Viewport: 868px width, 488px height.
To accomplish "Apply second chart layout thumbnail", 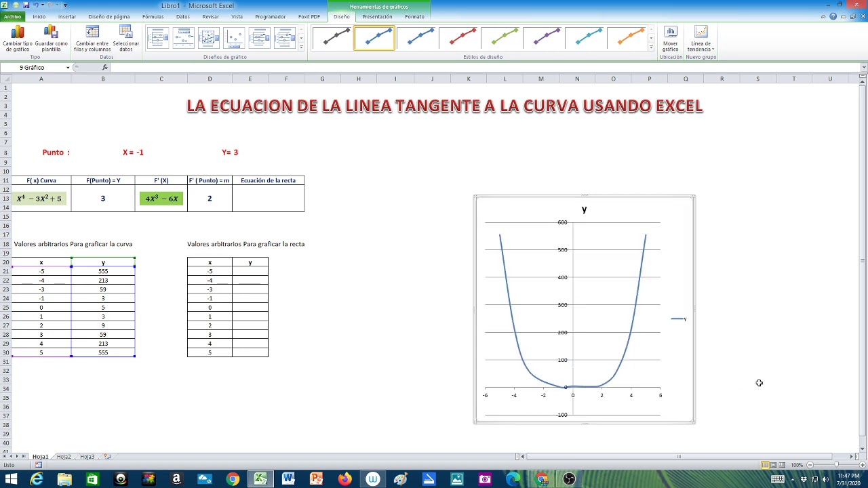I will [x=183, y=38].
